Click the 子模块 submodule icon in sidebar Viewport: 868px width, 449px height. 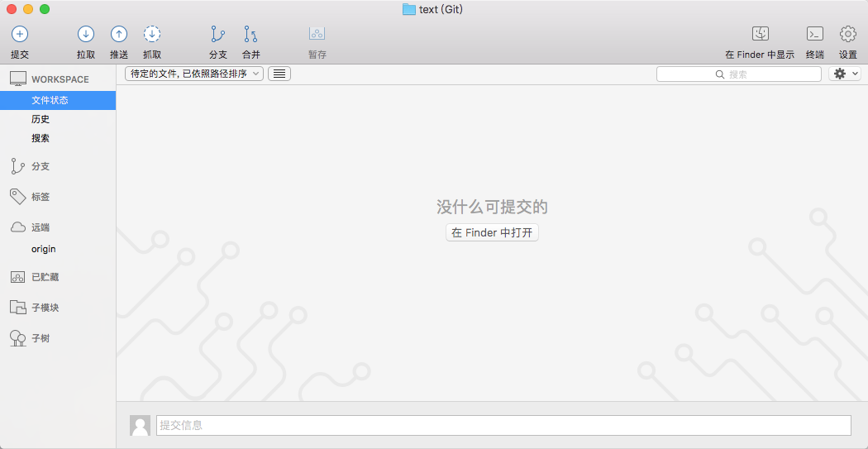pyautogui.click(x=17, y=308)
